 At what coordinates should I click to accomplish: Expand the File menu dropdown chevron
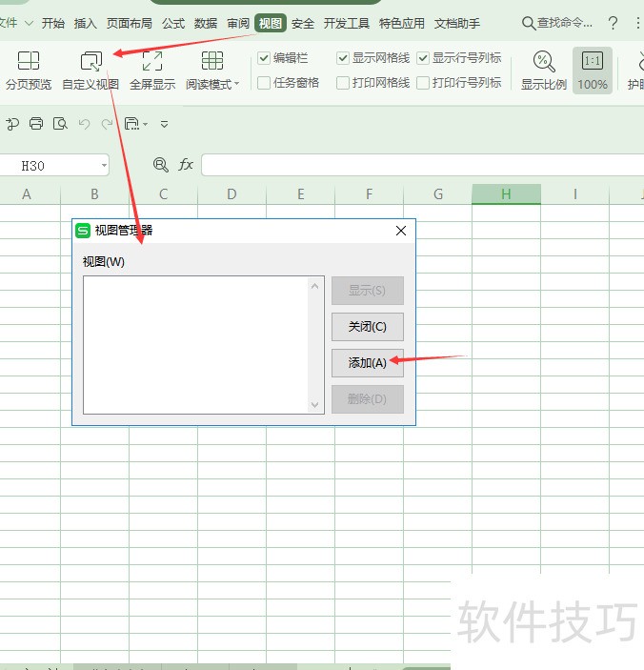[29, 23]
